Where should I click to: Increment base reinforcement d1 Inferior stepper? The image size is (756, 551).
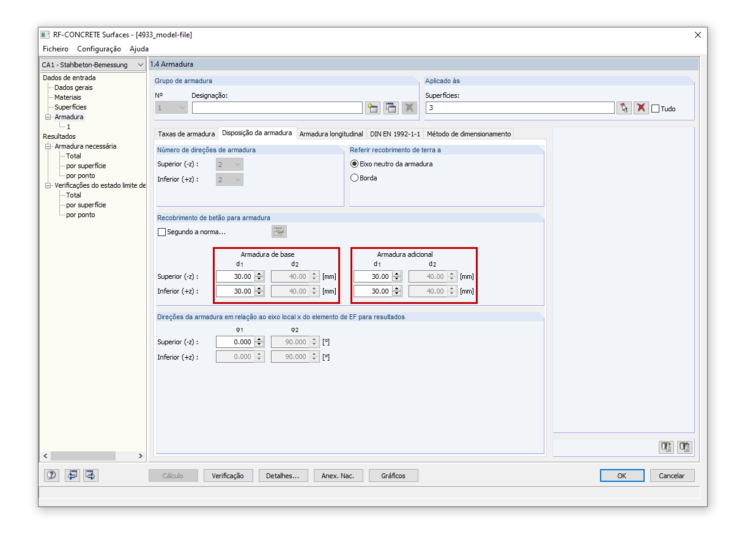pos(259,289)
